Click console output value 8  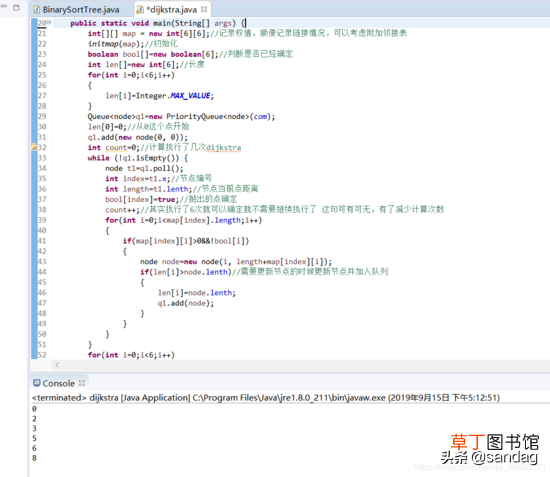pos(34,458)
